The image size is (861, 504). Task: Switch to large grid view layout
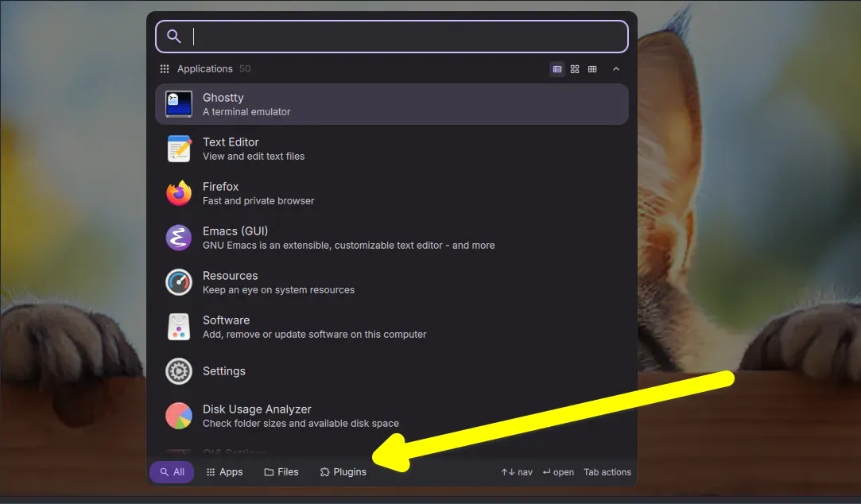(x=575, y=69)
